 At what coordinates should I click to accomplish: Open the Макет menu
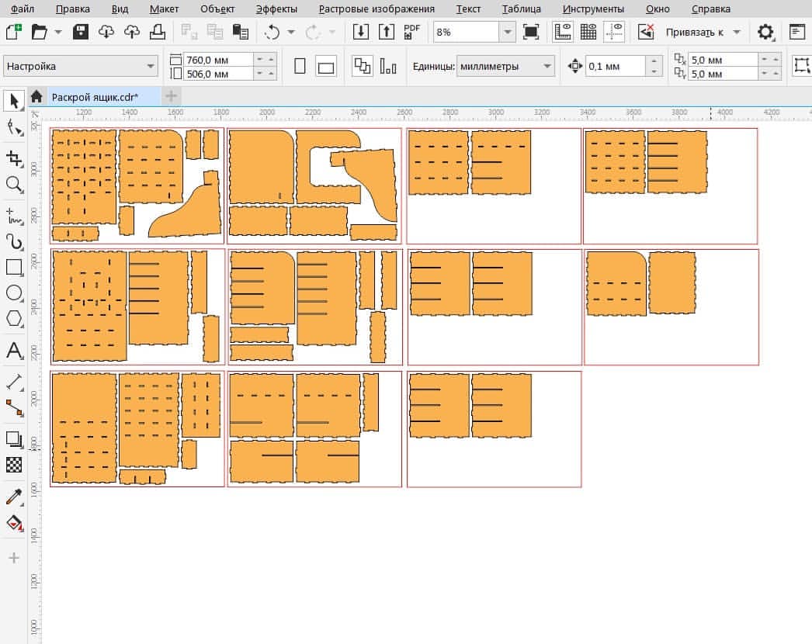pyautogui.click(x=163, y=9)
